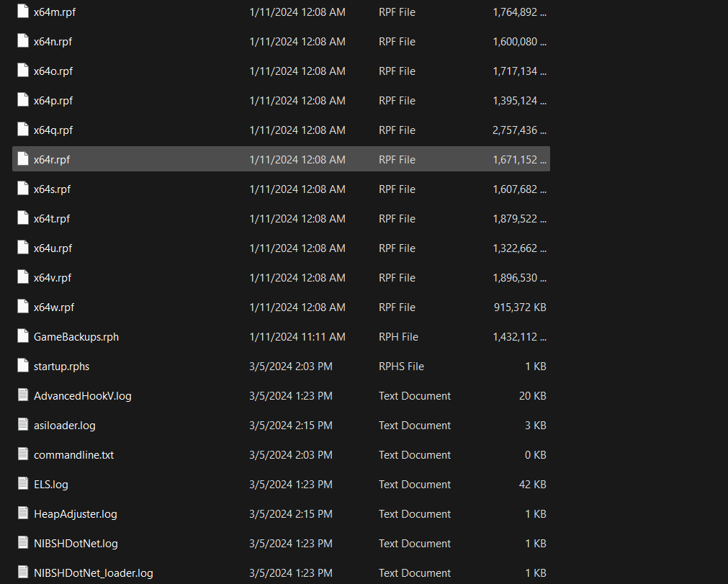The height and width of the screenshot is (584, 728).
Task: Click the 1,764,892 size of x64m.rpf
Action: click(519, 12)
